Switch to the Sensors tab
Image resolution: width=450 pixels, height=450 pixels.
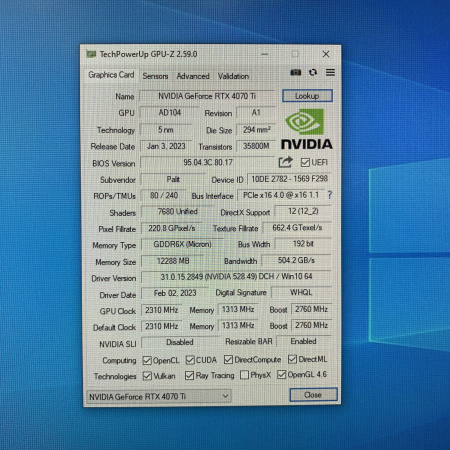155,76
